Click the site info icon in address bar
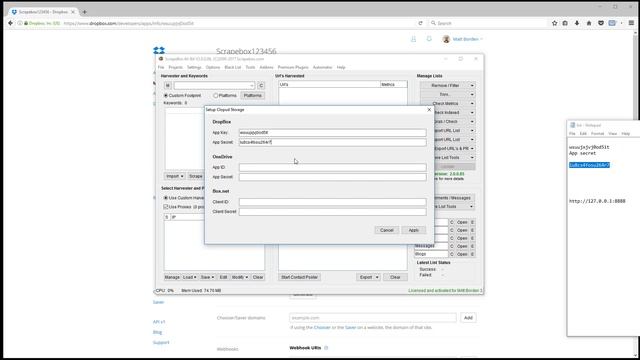640x360 pixels. pyautogui.click(x=20, y=23)
